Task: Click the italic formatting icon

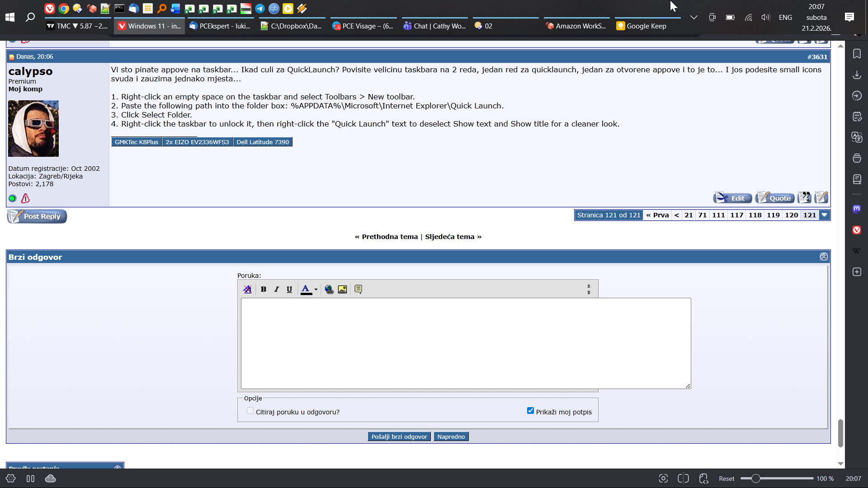Action: 276,289
